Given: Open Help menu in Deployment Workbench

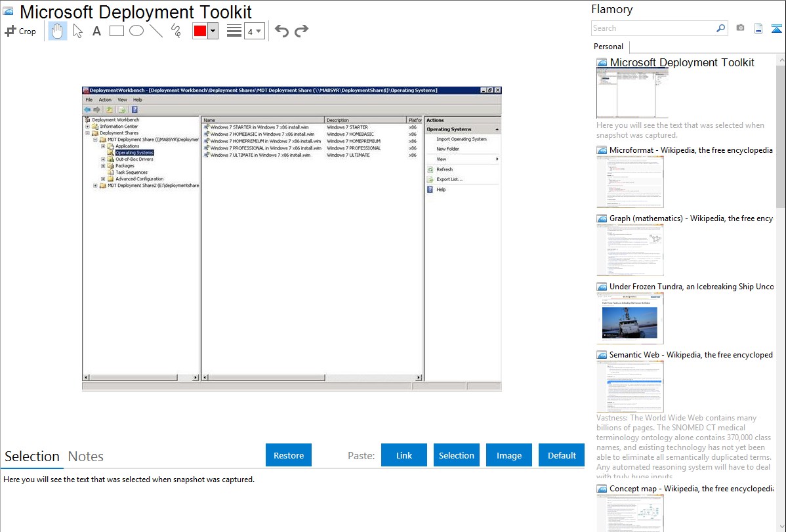Looking at the screenshot, I should pos(137,100).
